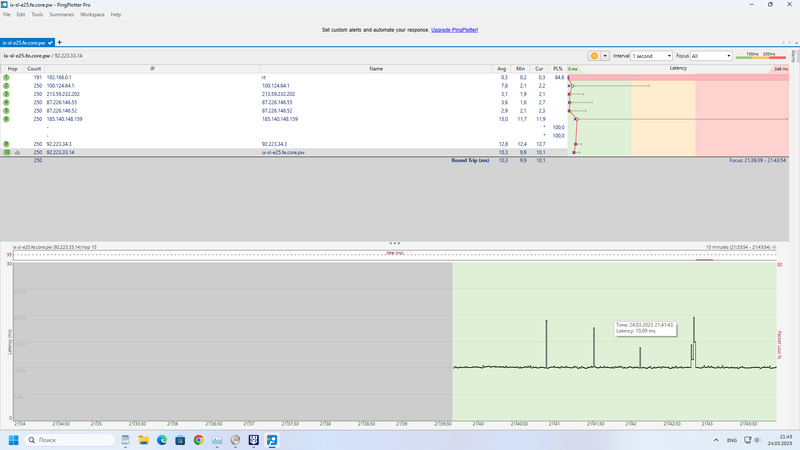The image size is (800, 450).
Task: Sort by the Count column header
Action: click(x=34, y=69)
